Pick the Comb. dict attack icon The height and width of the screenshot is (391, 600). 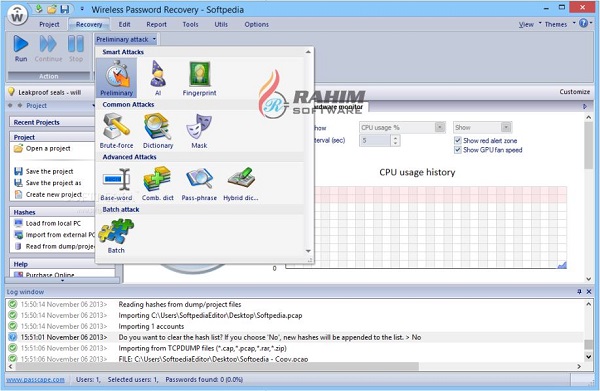[158, 184]
